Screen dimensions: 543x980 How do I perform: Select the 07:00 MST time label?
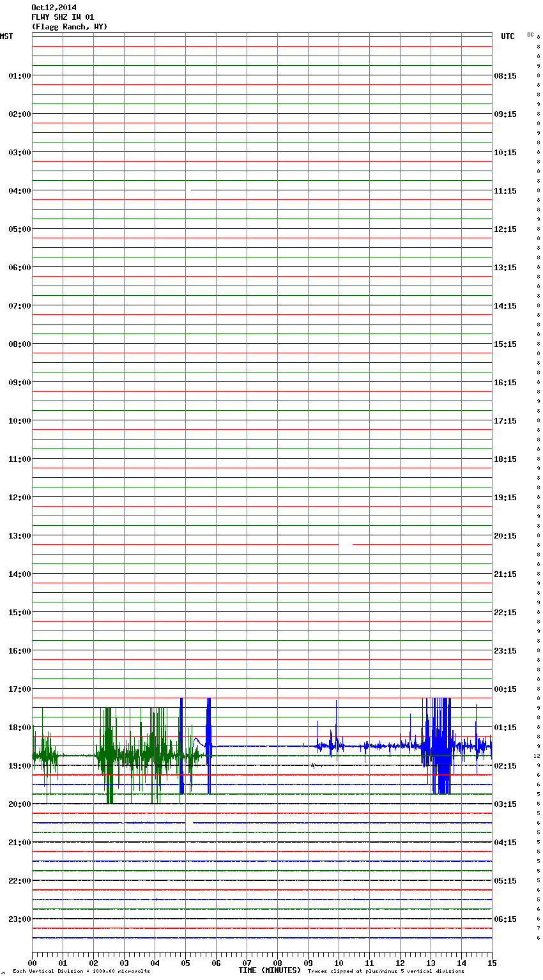click(20, 306)
